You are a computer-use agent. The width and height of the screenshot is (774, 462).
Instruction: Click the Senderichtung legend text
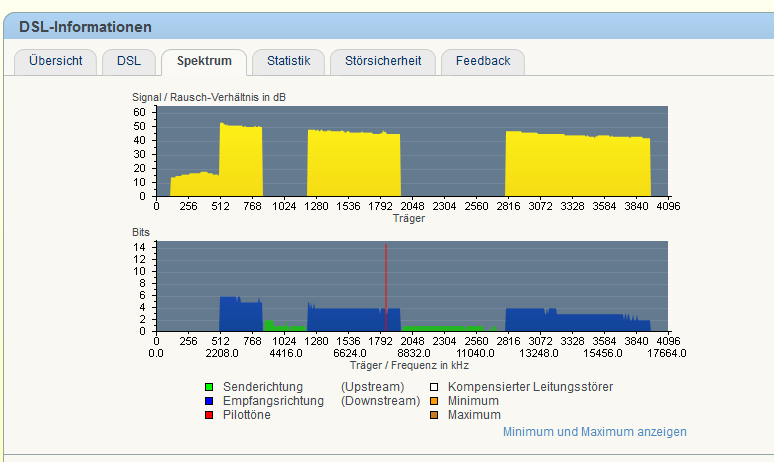(x=263, y=387)
